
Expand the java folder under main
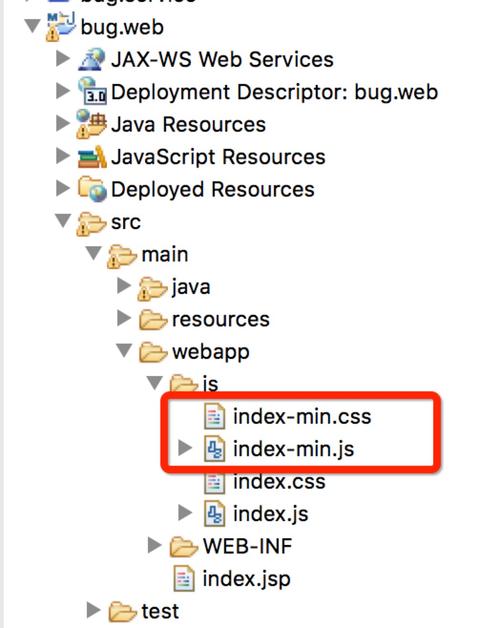coord(124,286)
